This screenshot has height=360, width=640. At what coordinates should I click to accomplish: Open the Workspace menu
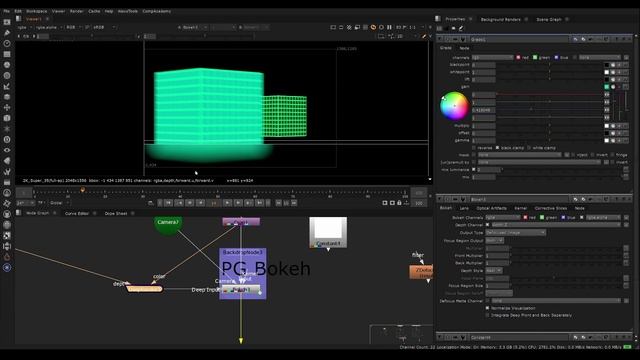pos(36,11)
